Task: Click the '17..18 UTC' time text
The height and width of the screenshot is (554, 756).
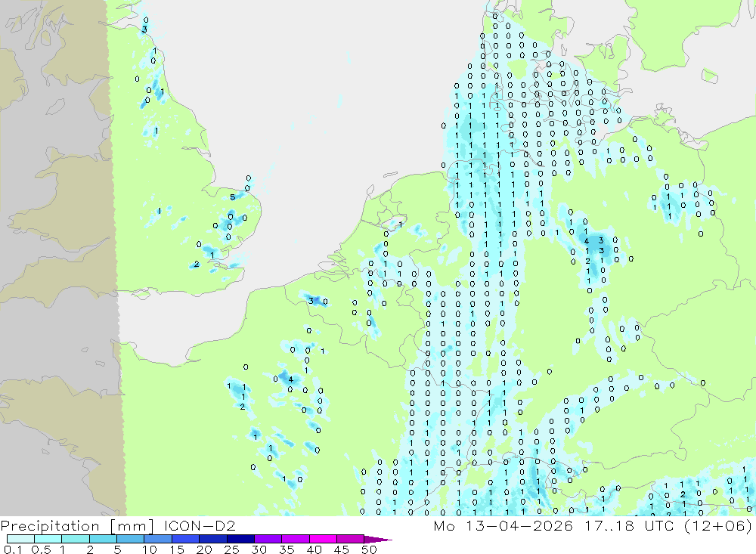Action: point(629,525)
